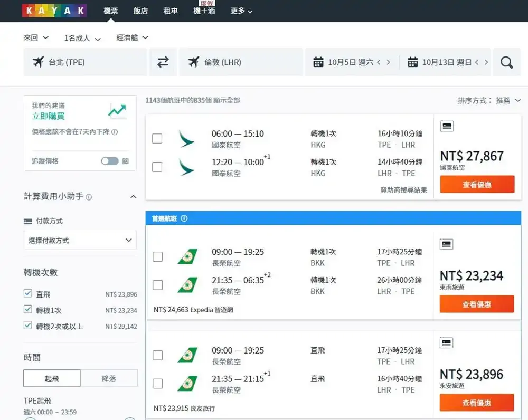Select checkbox for 09:00 — 19:25 flight via BKK

[157, 257]
